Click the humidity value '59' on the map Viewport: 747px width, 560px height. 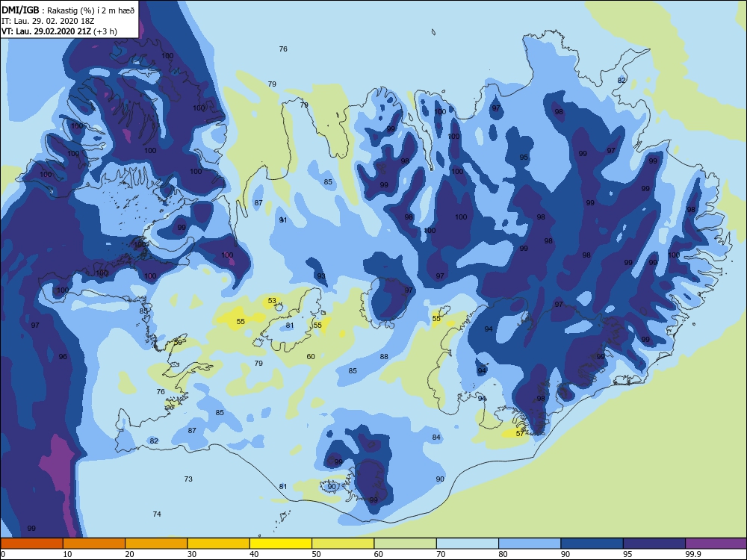tap(179, 342)
